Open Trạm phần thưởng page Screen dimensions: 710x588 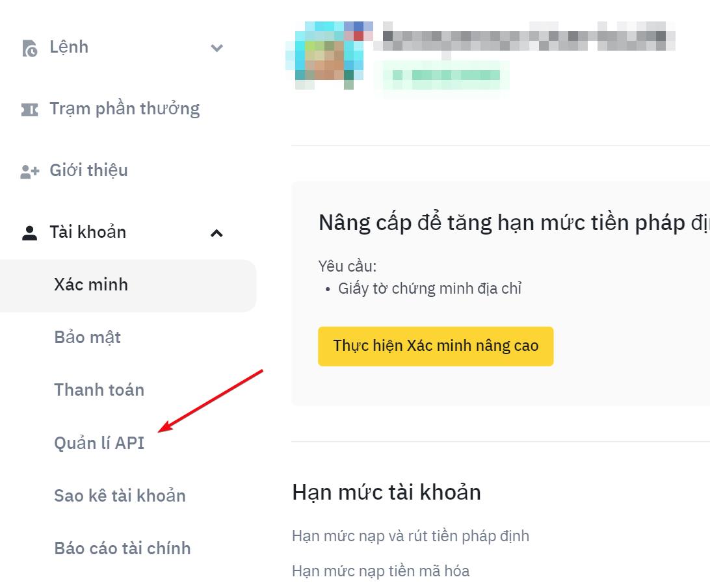pos(125,109)
